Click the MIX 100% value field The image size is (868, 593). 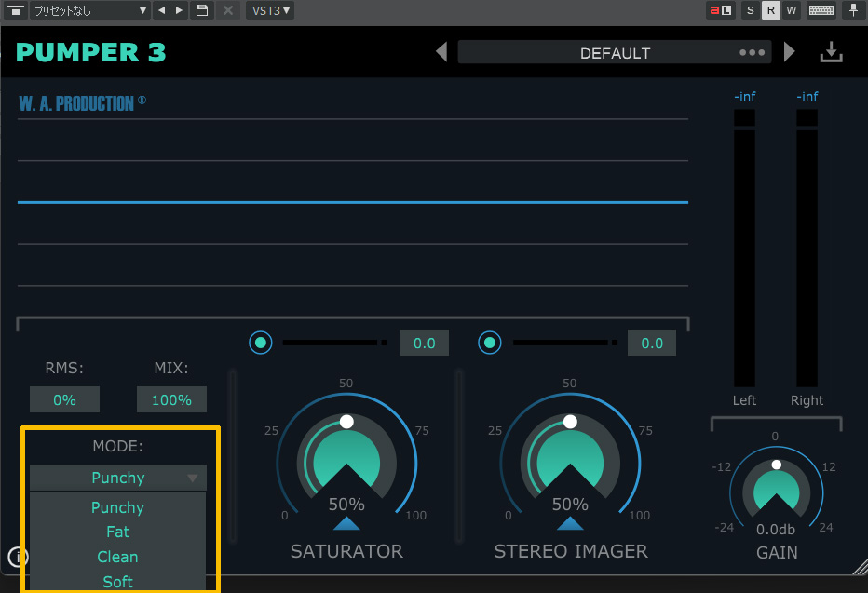point(171,399)
